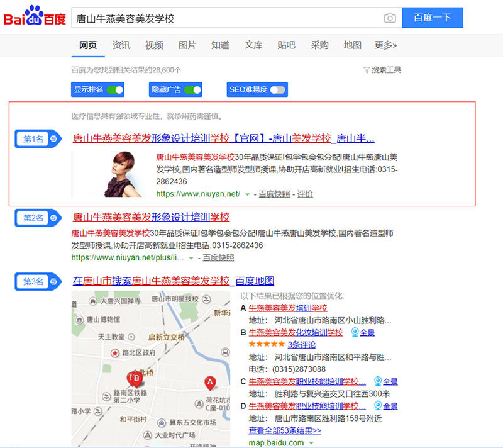Screen dimensions: 503x448
Task: Click the 路北区政府 map landmark icon
Action: tap(115, 353)
